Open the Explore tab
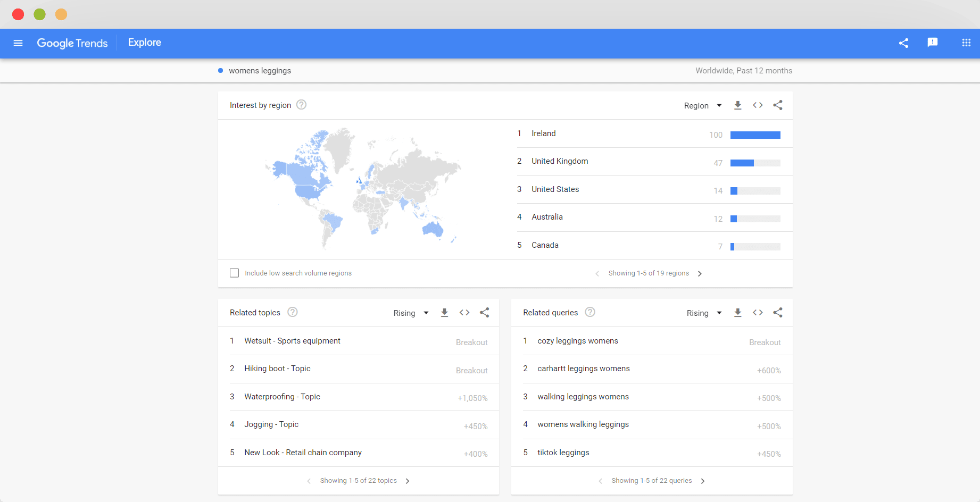Viewport: 980px width, 502px height. point(145,43)
